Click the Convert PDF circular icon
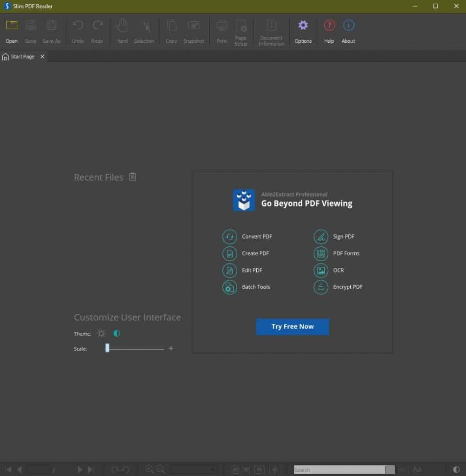Screen dimensions: 466x476 tap(230, 237)
